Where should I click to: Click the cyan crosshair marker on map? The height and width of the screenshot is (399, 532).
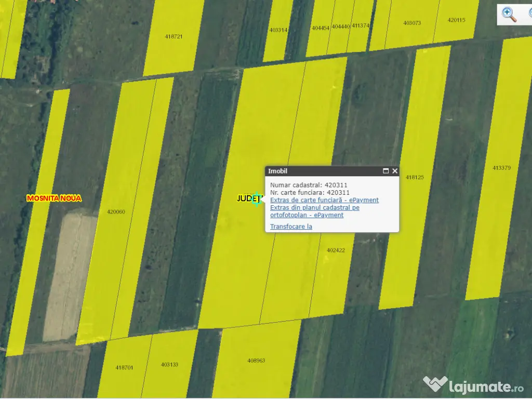click(256, 199)
